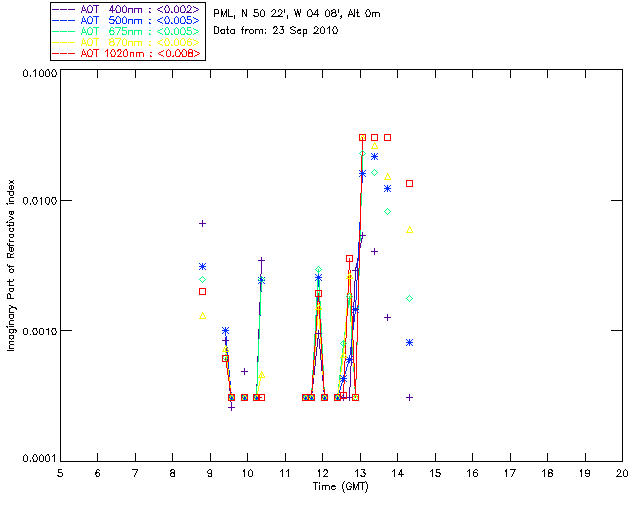
Task: Click the 'PML, N 50 22', W 04 08', Alt 0m' title
Action: tap(297, 13)
